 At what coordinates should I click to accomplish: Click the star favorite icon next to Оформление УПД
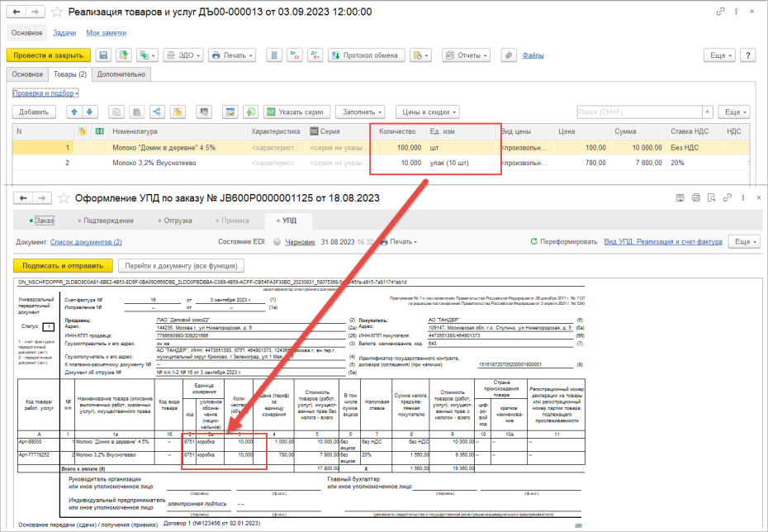(x=64, y=198)
